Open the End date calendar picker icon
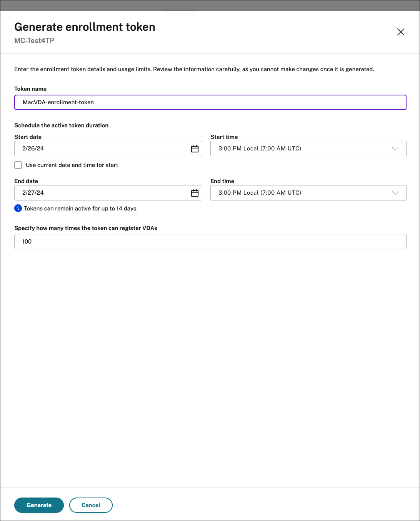 [x=195, y=193]
